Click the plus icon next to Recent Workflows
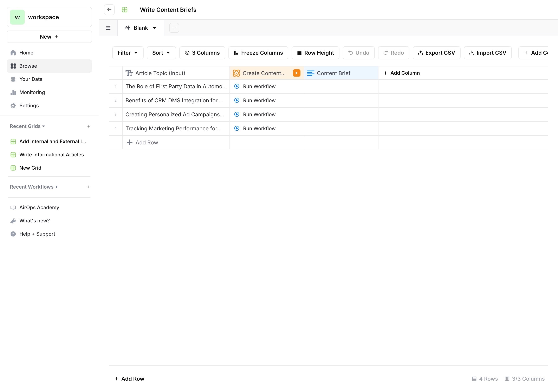 89,187
